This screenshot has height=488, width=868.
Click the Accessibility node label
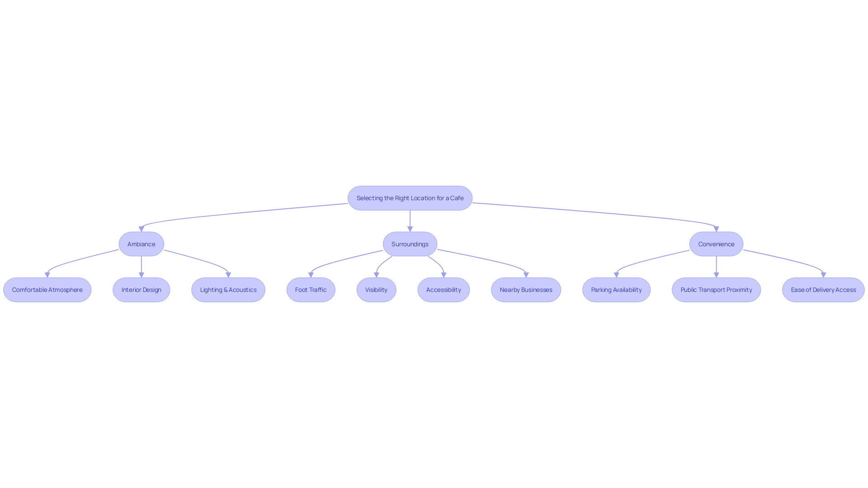[443, 290]
